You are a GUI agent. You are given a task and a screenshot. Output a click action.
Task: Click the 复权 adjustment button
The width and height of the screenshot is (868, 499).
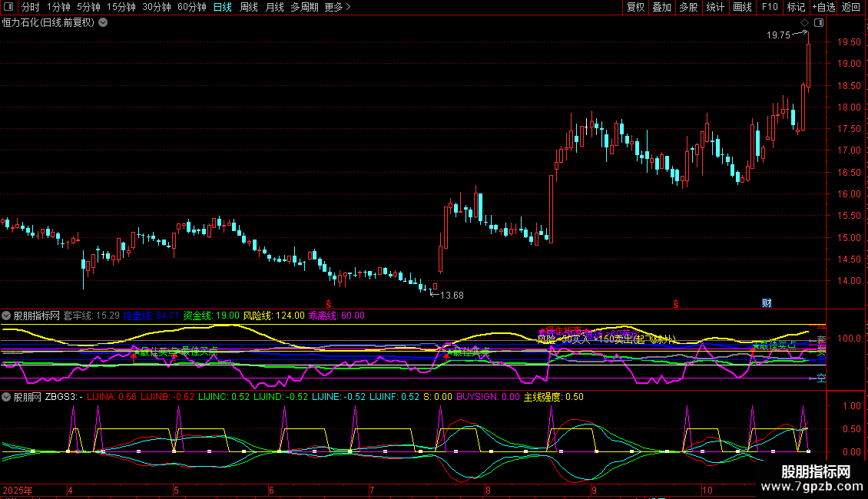point(635,7)
